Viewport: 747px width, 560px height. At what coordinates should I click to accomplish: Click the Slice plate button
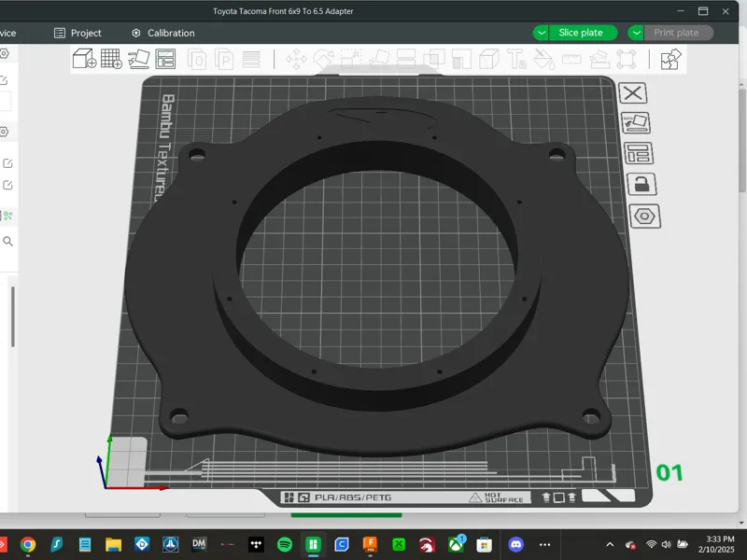(x=583, y=33)
